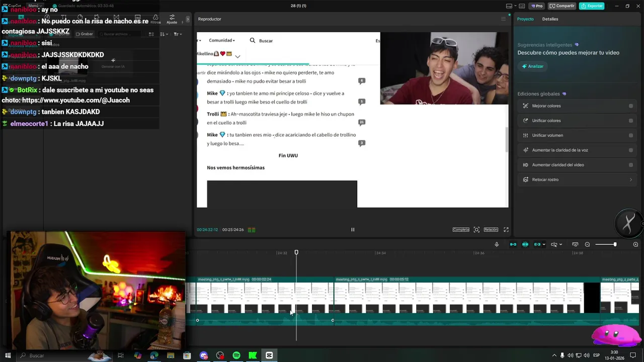The height and width of the screenshot is (362, 644).
Task: Open the Reproductor panel menu icon
Action: 503,19
